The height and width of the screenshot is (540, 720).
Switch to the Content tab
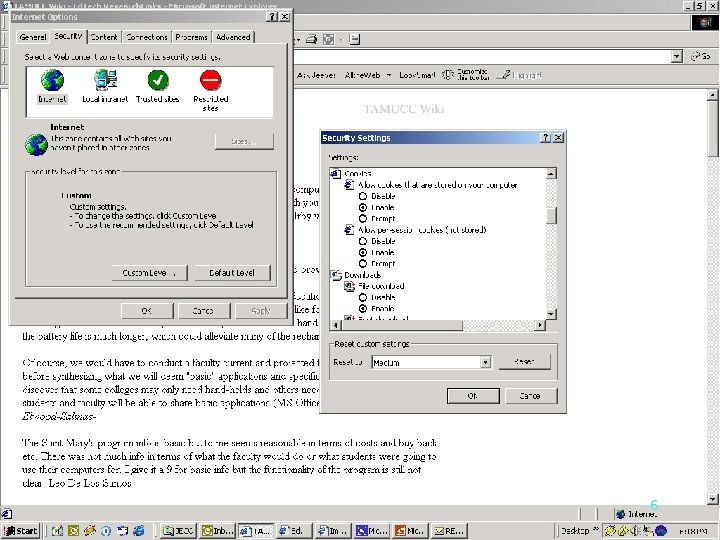click(104, 37)
